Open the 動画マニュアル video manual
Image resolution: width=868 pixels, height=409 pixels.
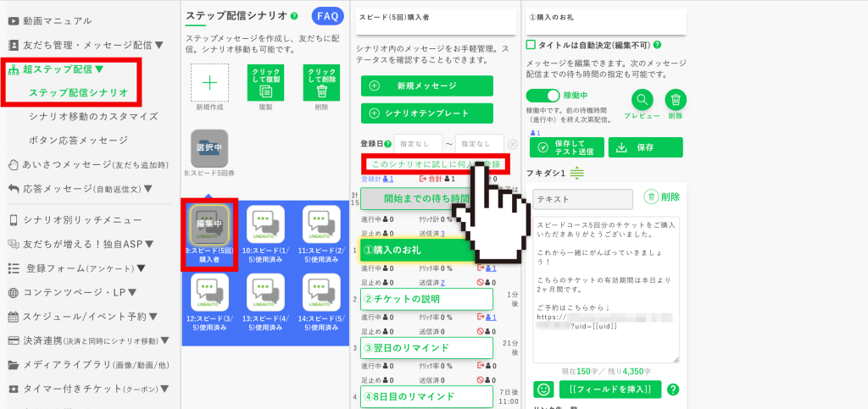[x=50, y=21]
